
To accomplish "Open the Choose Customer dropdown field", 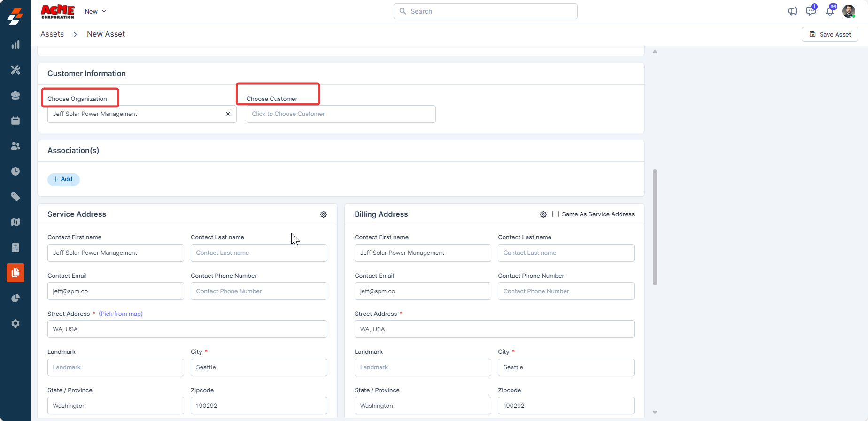I will click(341, 114).
